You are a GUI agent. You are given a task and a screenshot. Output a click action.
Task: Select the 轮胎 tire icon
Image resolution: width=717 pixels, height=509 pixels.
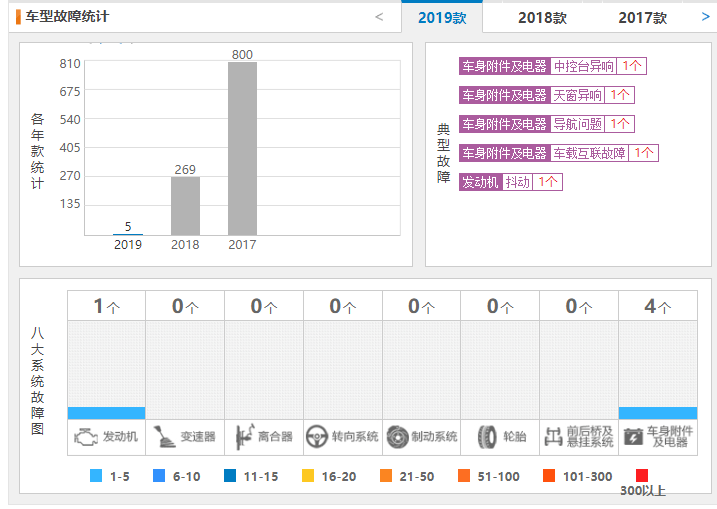[487, 437]
